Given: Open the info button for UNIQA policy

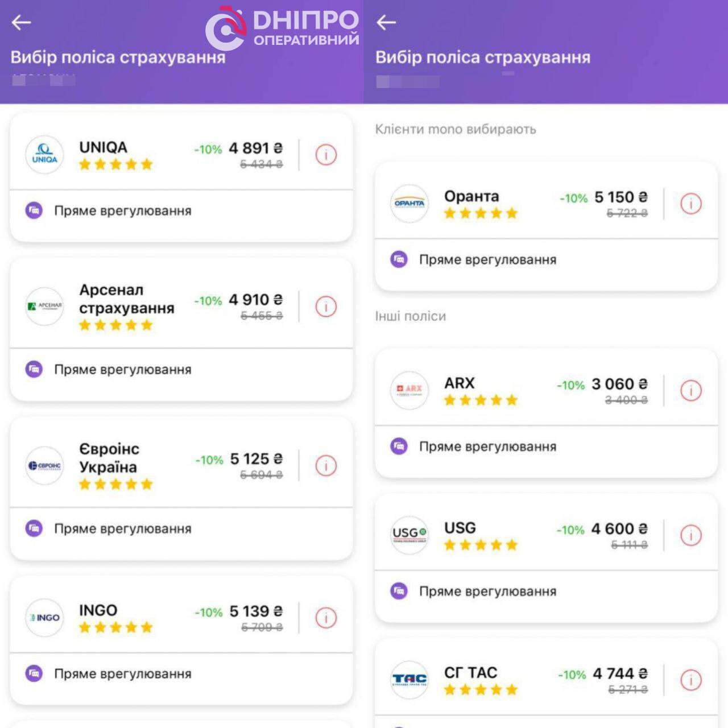Looking at the screenshot, I should (x=325, y=154).
